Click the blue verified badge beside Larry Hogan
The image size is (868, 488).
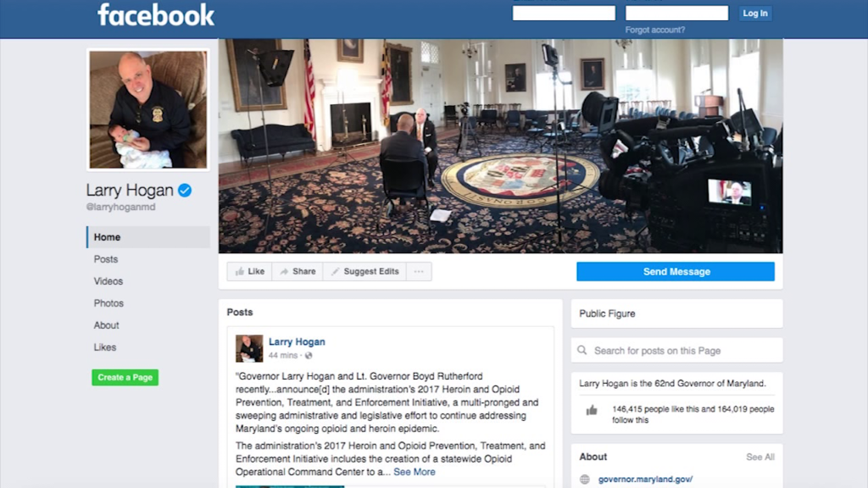point(185,191)
